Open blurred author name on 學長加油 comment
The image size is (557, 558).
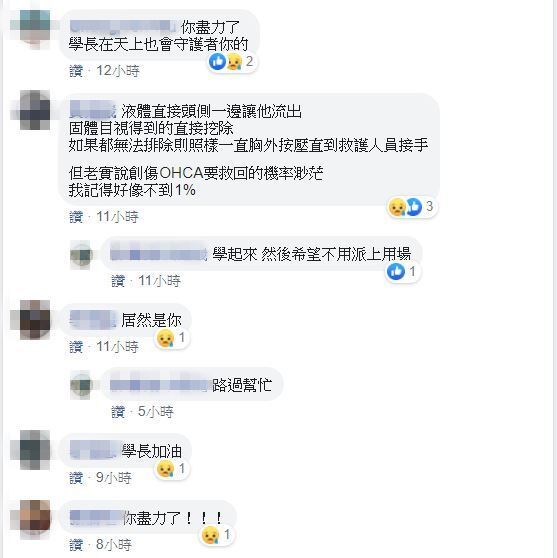coord(95,451)
